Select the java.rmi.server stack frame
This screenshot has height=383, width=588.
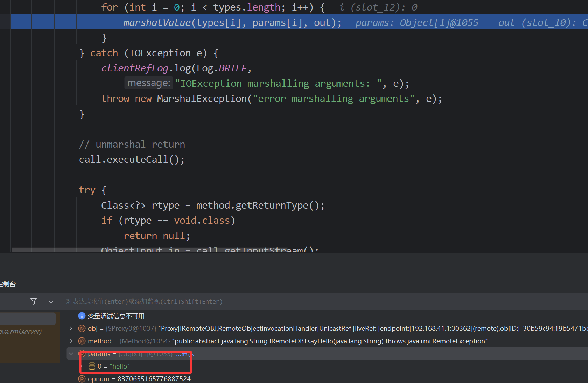(x=21, y=332)
